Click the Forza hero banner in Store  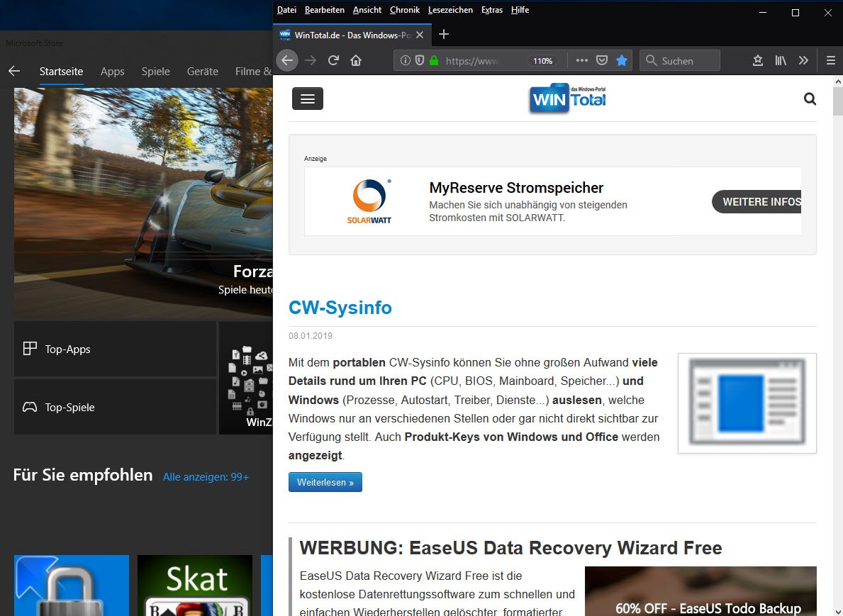(143, 203)
